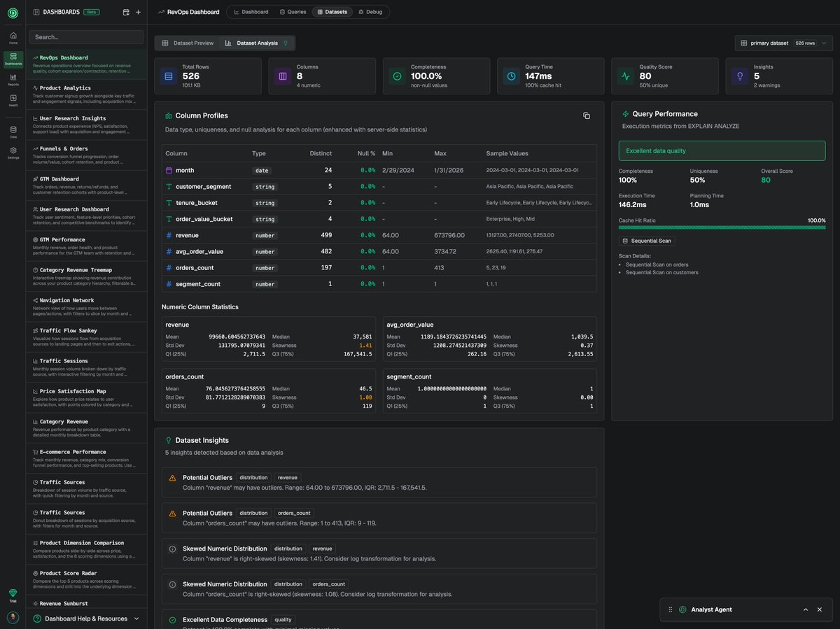Open Settings in the left rail
This screenshot has width=840, height=629.
(x=13, y=153)
